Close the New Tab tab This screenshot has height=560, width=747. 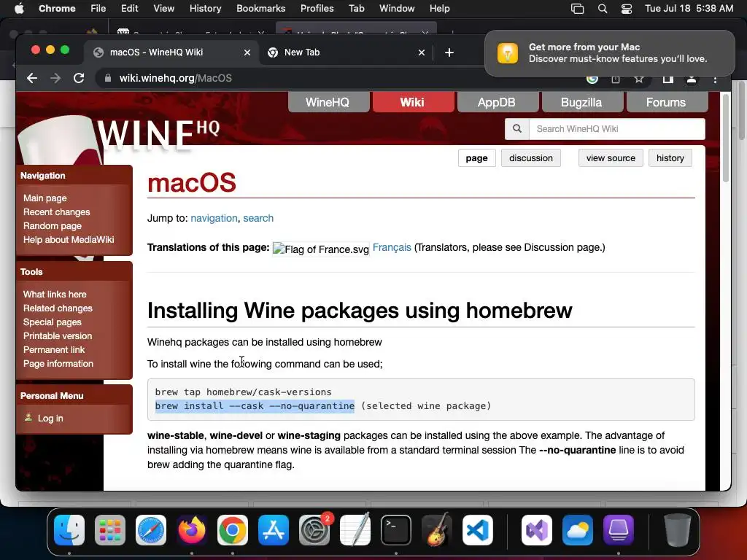click(422, 52)
